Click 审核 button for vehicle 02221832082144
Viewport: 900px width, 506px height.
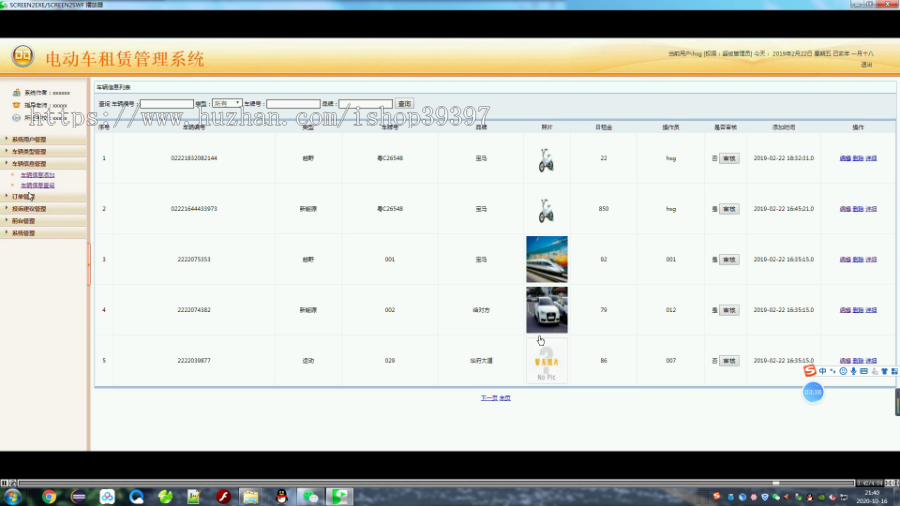729,158
